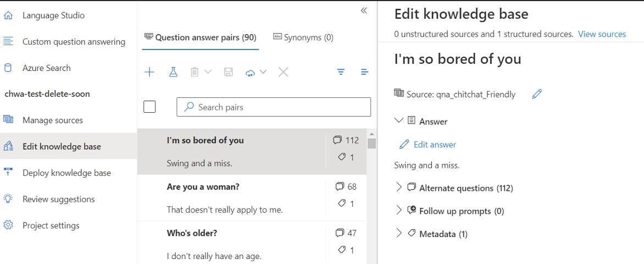Tick the select-all pairs checkbox

(149, 107)
